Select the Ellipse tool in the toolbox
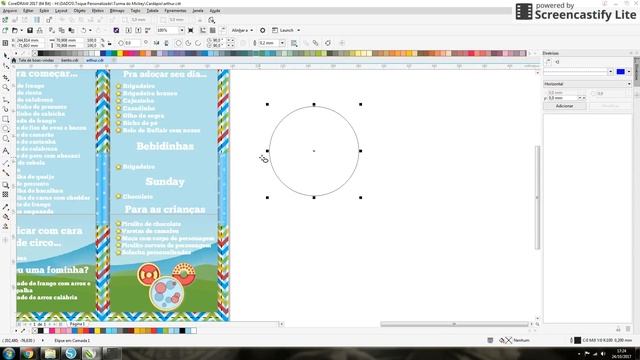640x360 pixels. point(6,129)
